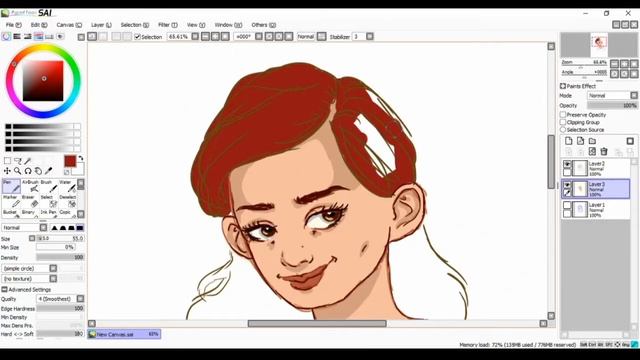This screenshot has height=360, width=640.
Task: Hide Layer3 using its eye icon
Action: [567, 185]
